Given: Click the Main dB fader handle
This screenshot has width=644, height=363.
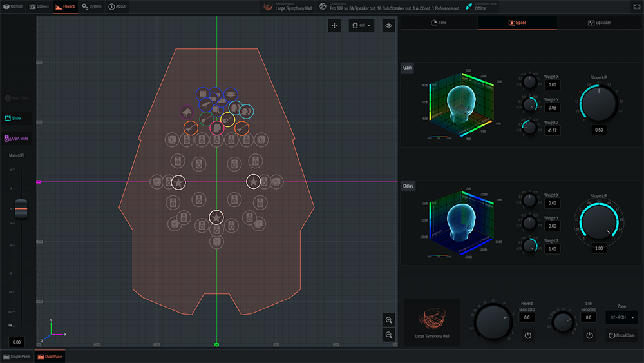Looking at the screenshot, I should coord(21,210).
